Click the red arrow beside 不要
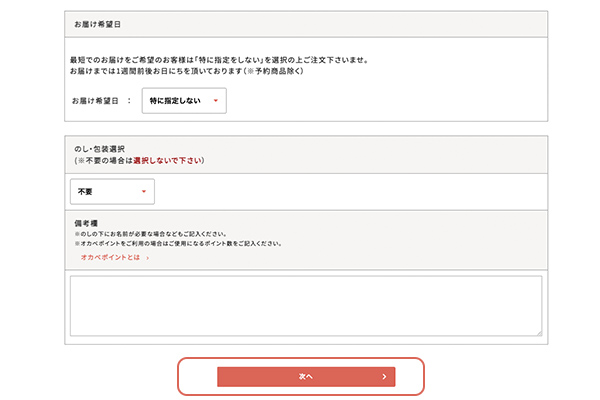The height and width of the screenshot is (400, 600). click(143, 191)
